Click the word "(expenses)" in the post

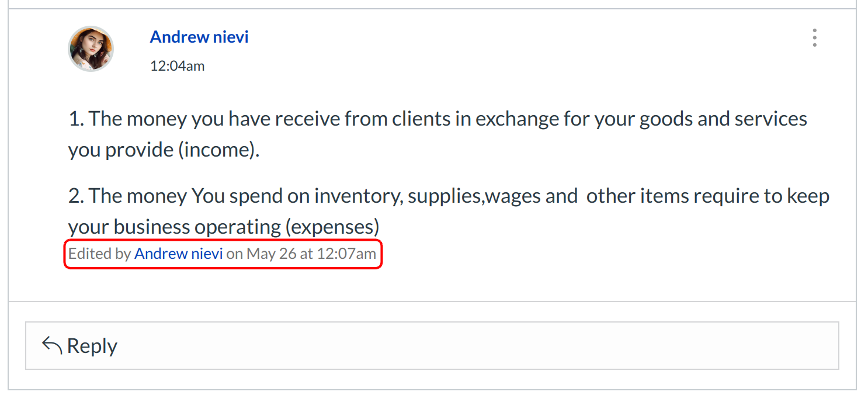[332, 227]
